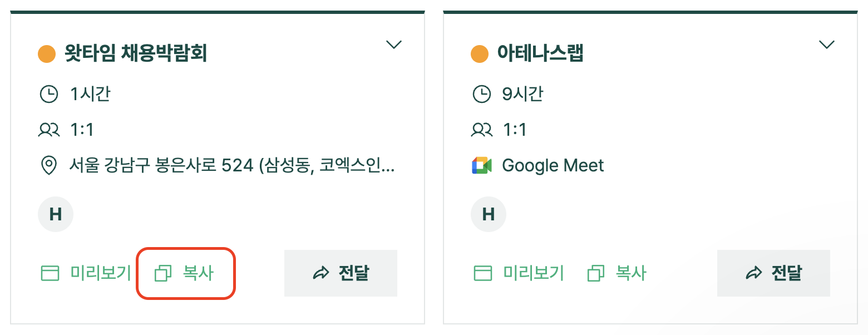Viewport: 868px width, 335px height.
Task: Click the H avatar in 왓타임 채용박람회 card
Action: [x=56, y=214]
